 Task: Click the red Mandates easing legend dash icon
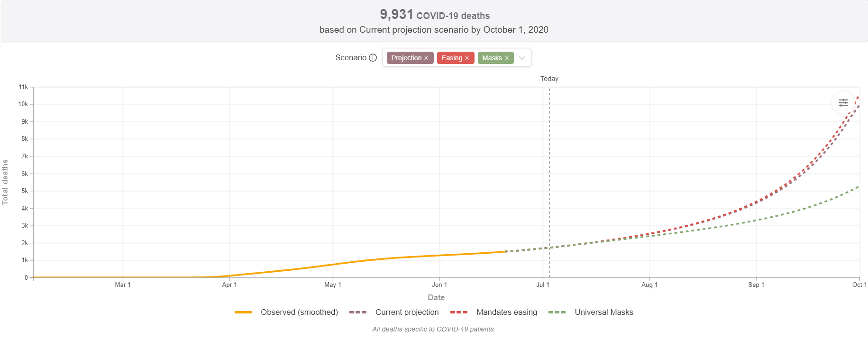pos(459,312)
